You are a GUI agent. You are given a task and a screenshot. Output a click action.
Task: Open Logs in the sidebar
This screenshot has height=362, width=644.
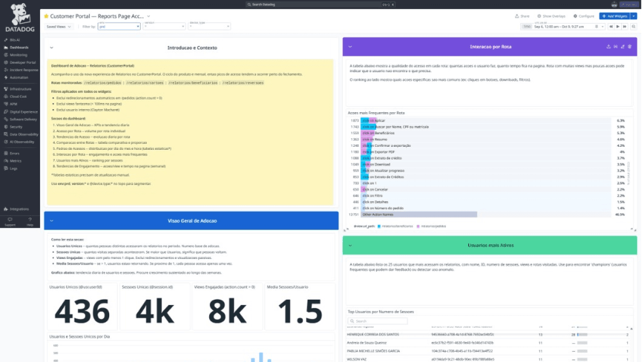10,169
